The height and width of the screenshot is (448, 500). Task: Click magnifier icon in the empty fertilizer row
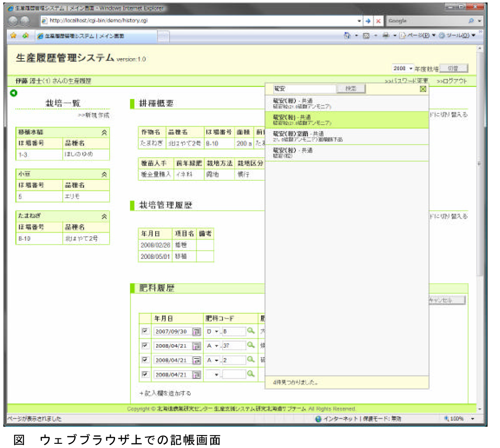click(251, 374)
